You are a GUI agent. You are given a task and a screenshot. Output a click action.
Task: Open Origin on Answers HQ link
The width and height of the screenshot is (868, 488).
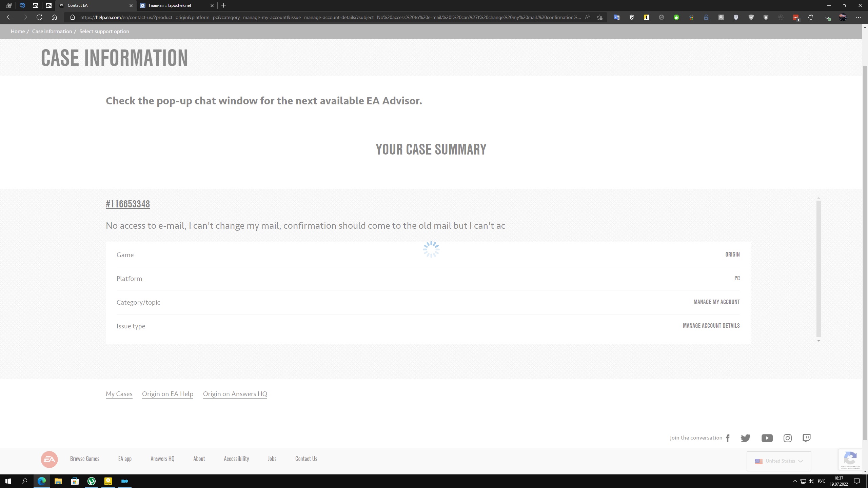235,394
